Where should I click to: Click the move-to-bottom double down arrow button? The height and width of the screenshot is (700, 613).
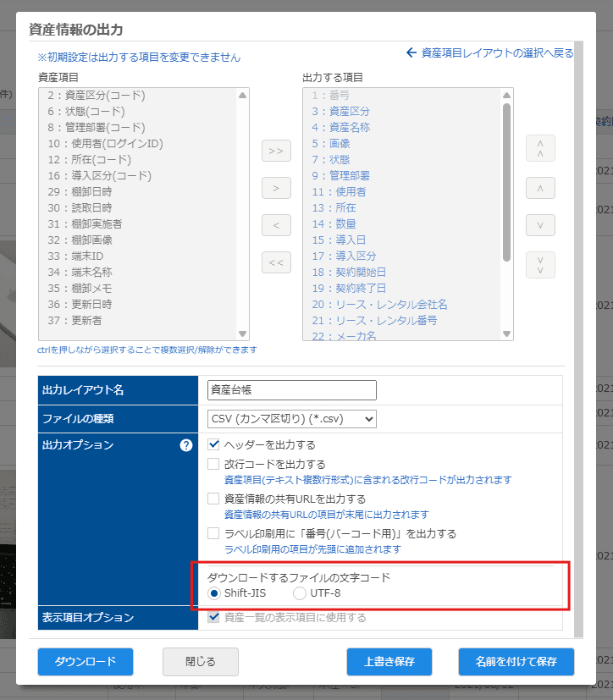[x=540, y=265]
